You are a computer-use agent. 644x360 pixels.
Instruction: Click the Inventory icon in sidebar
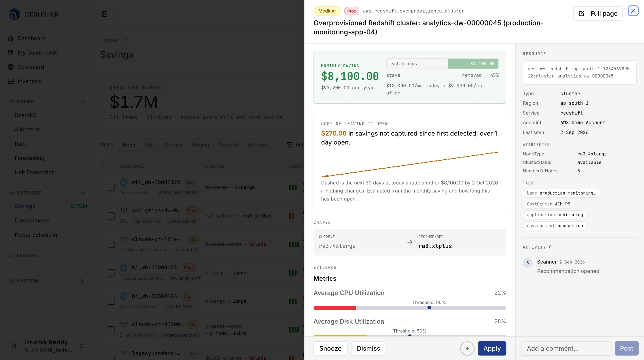coord(11,81)
